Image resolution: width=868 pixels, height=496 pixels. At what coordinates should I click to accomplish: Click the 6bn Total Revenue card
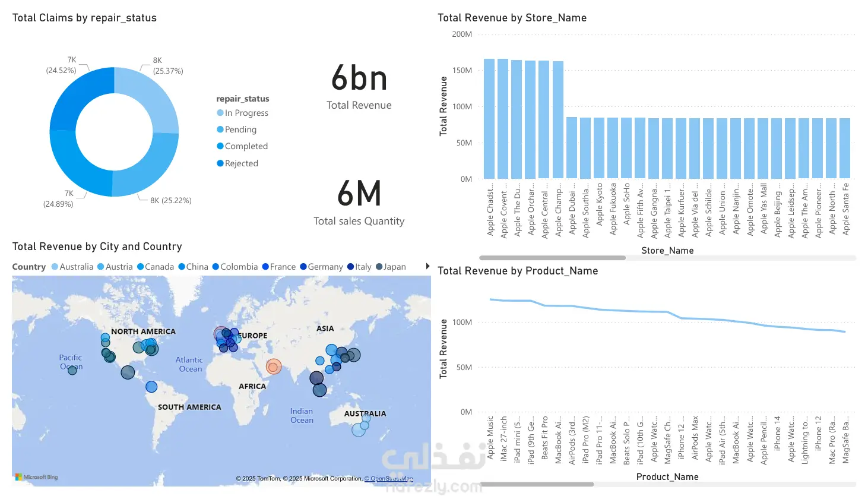point(359,87)
